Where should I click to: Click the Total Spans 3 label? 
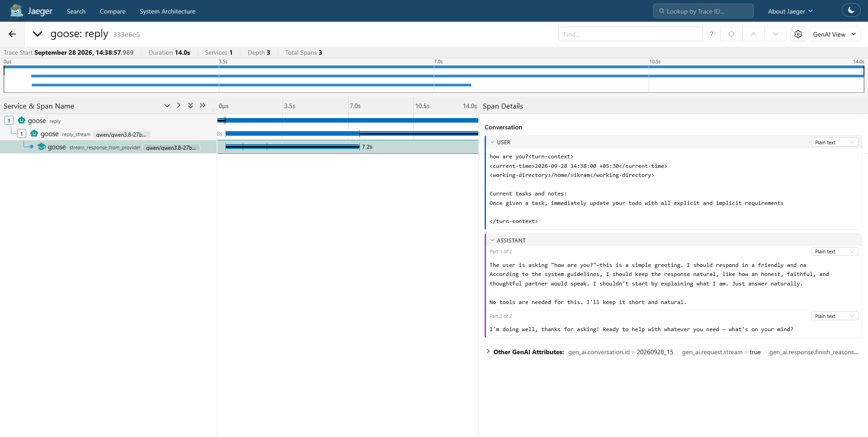coord(304,52)
